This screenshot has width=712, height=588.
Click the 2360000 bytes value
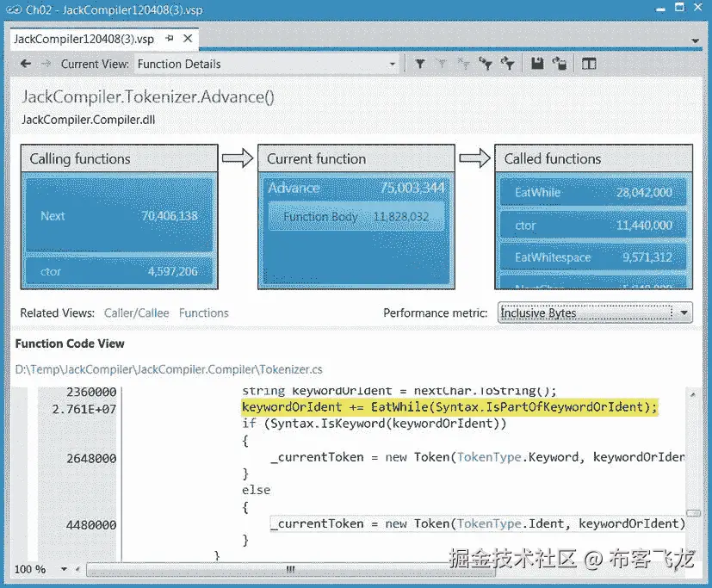[x=91, y=392]
